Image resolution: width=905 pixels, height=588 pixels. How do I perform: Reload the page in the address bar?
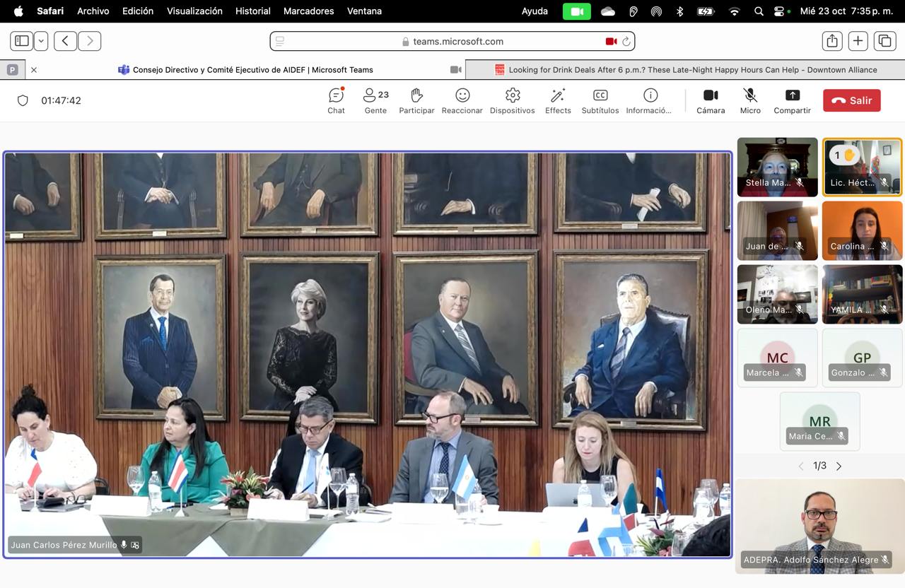coord(626,42)
